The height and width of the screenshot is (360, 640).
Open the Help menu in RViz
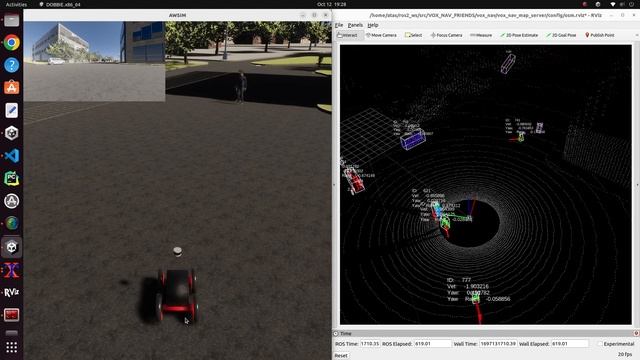[x=373, y=25]
